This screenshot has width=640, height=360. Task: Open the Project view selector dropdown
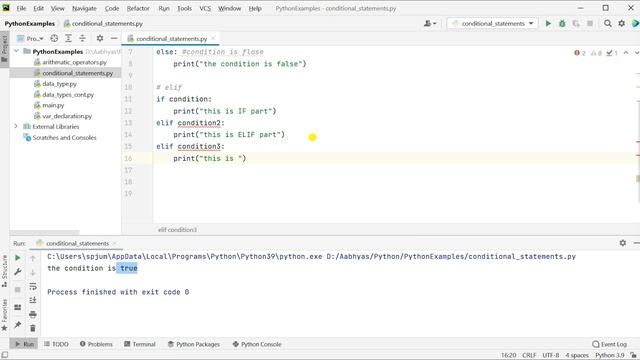pyautogui.click(x=31, y=38)
